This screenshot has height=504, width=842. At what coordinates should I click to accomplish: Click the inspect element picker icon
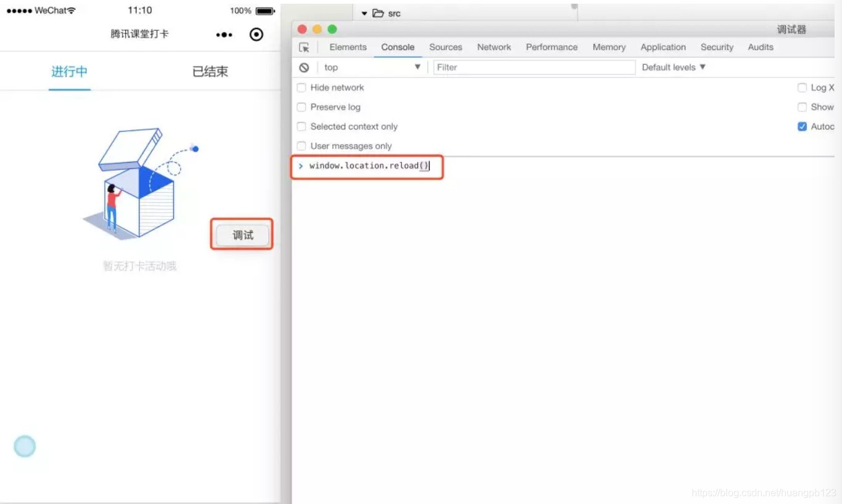(x=304, y=47)
